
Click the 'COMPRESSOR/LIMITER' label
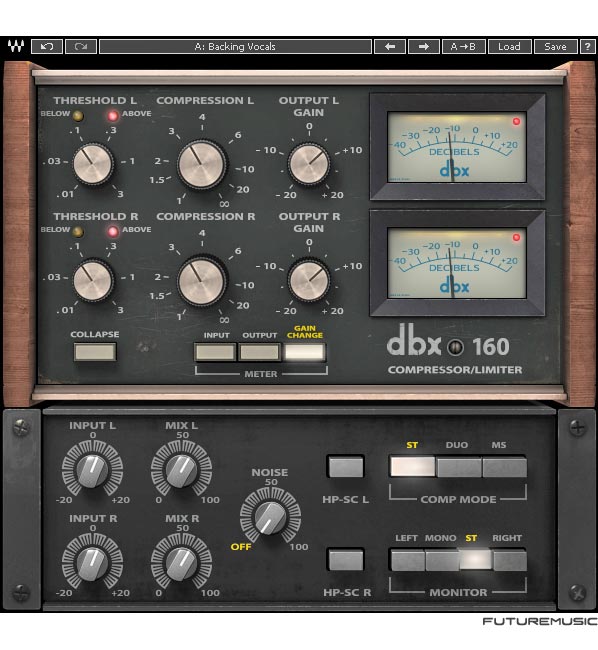click(455, 370)
